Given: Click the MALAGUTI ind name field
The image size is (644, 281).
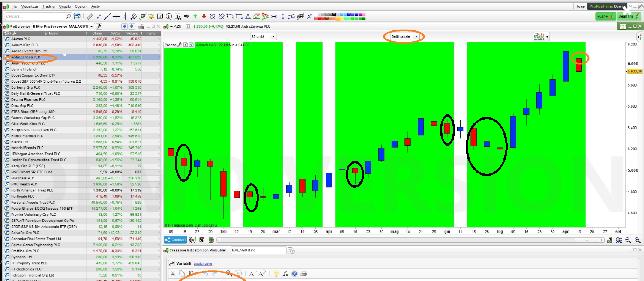Looking at the screenshot, I should tap(259, 250).
